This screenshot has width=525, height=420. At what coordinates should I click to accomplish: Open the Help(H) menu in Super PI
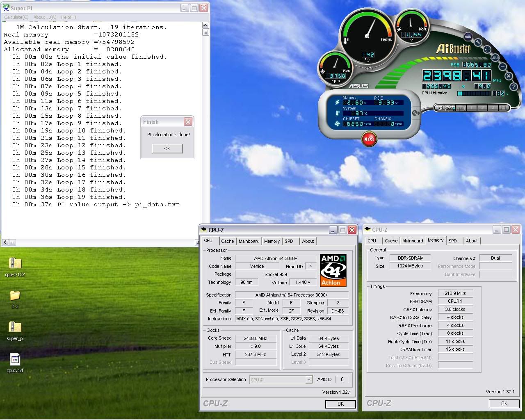[x=68, y=17]
